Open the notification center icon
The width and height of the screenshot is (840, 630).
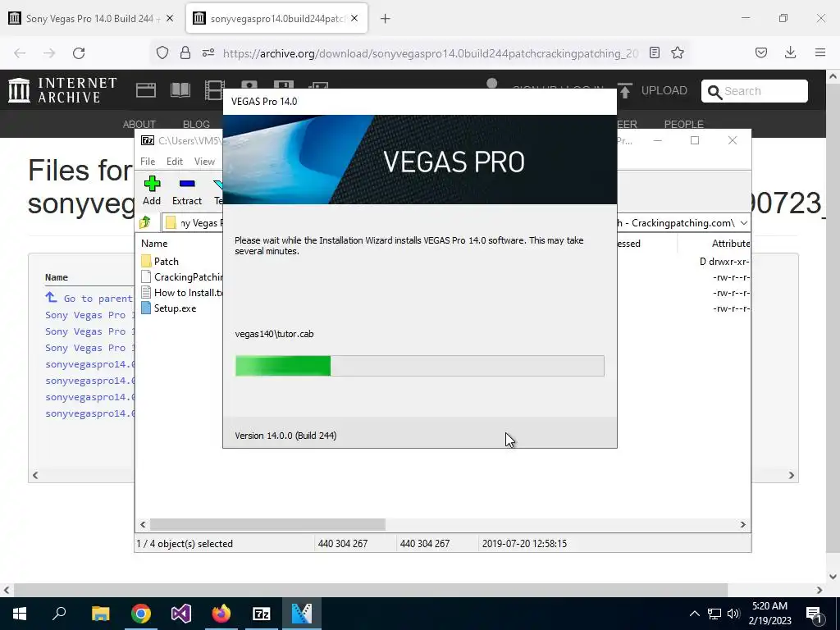point(813,614)
